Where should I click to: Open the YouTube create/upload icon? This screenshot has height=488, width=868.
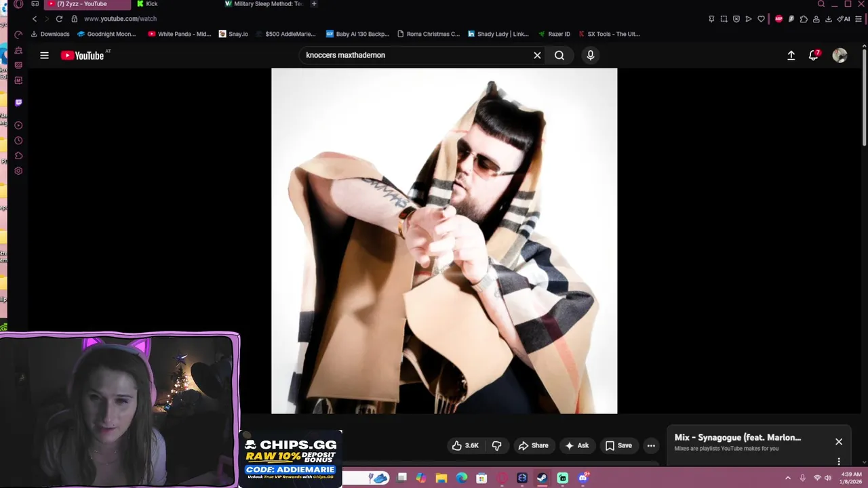[791, 56]
